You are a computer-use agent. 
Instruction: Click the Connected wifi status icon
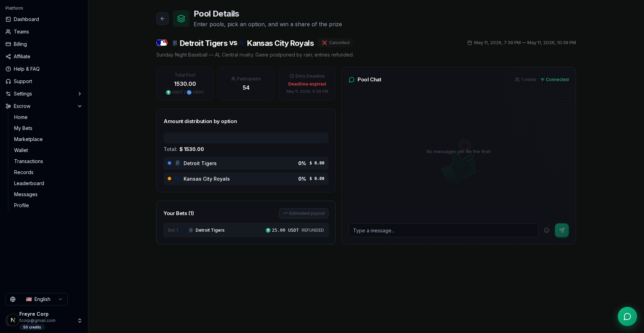tap(543, 80)
